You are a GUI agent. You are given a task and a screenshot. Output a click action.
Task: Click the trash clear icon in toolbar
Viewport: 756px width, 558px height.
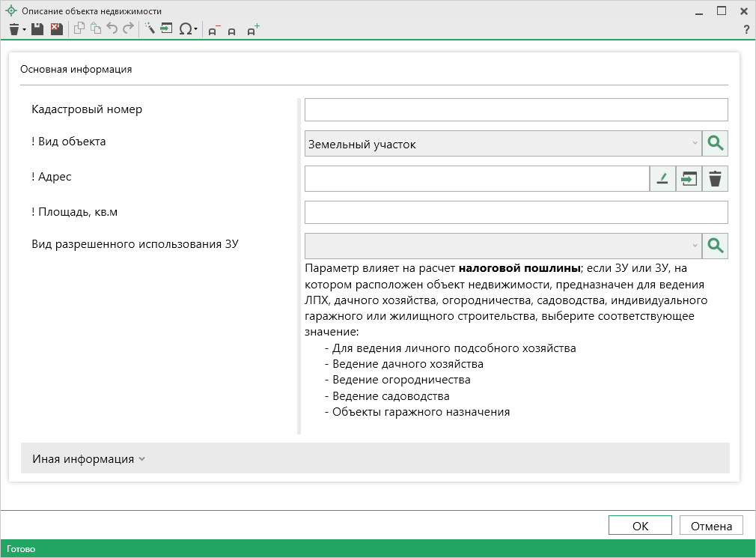click(x=13, y=29)
